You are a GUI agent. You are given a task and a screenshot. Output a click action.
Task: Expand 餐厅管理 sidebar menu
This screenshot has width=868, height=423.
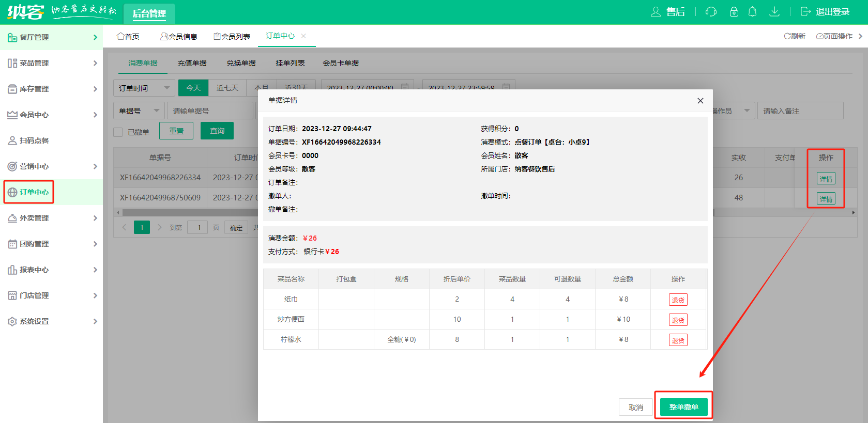click(52, 37)
